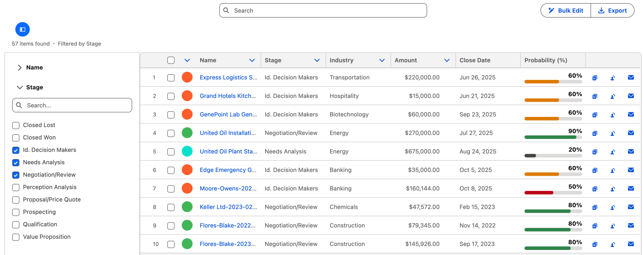Screen dimensions: 644x255
Task: Open the Moore-Owens opportunity link
Action: click(228, 188)
